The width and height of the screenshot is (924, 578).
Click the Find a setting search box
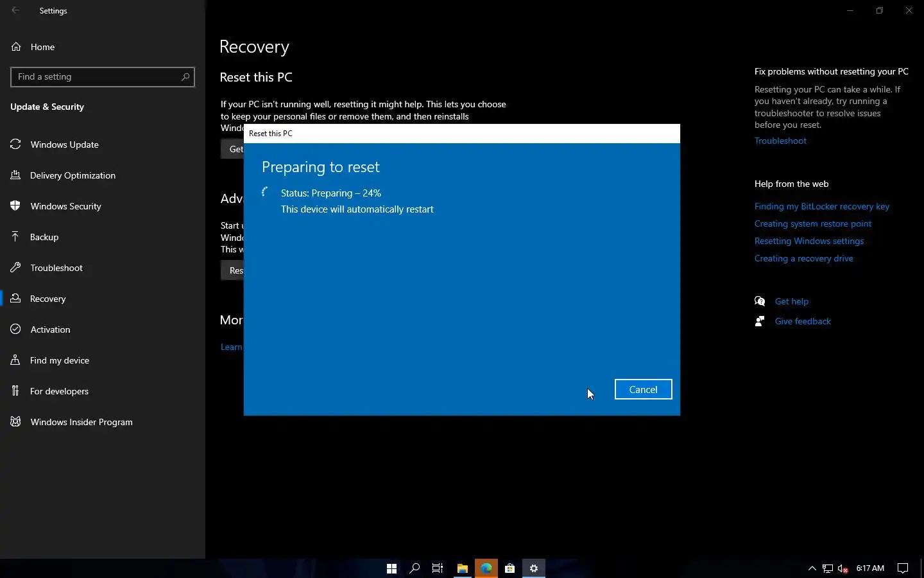(103, 76)
